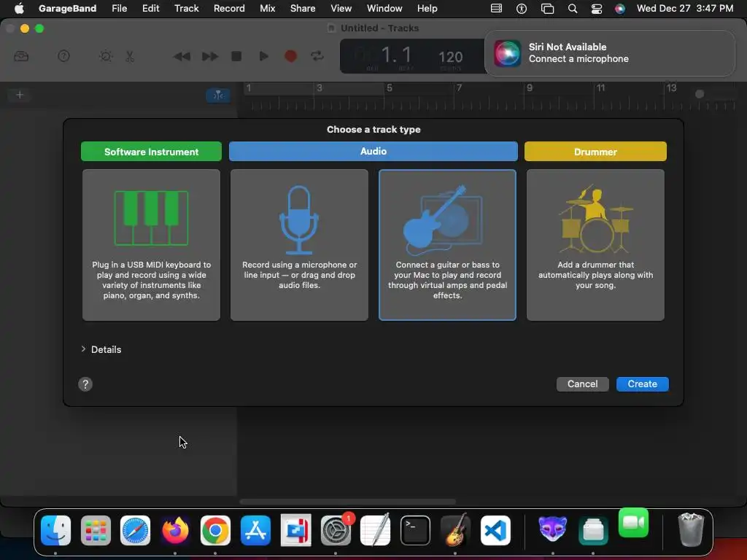Open the File menu
Viewport: 747px width, 560px height.
pos(119,8)
